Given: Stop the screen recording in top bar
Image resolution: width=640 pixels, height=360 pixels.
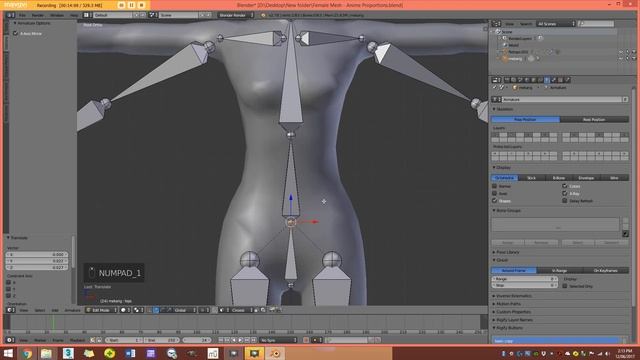Looking at the screenshot, I should [x=142, y=5].
